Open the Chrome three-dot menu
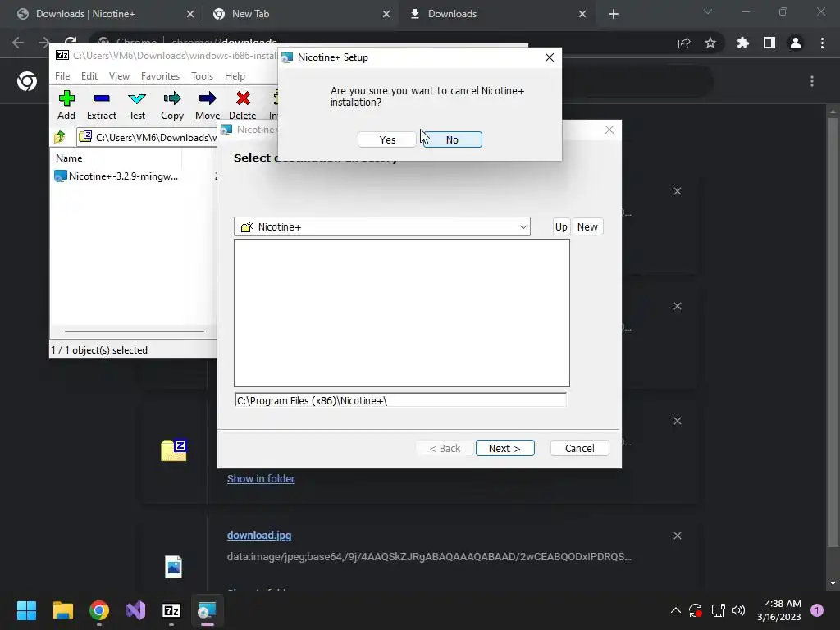Viewport: 840px width, 630px height. pyautogui.click(x=822, y=43)
